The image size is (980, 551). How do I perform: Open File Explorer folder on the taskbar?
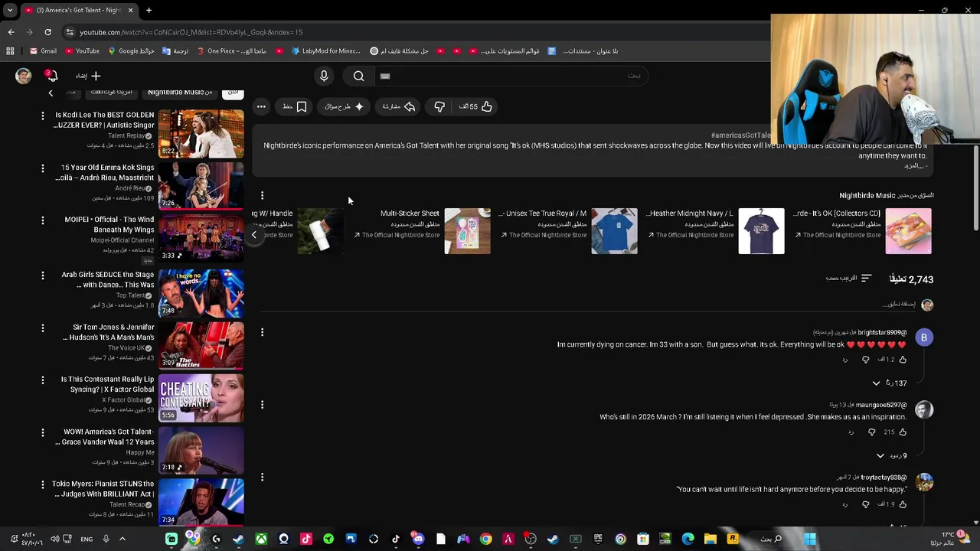point(710,539)
